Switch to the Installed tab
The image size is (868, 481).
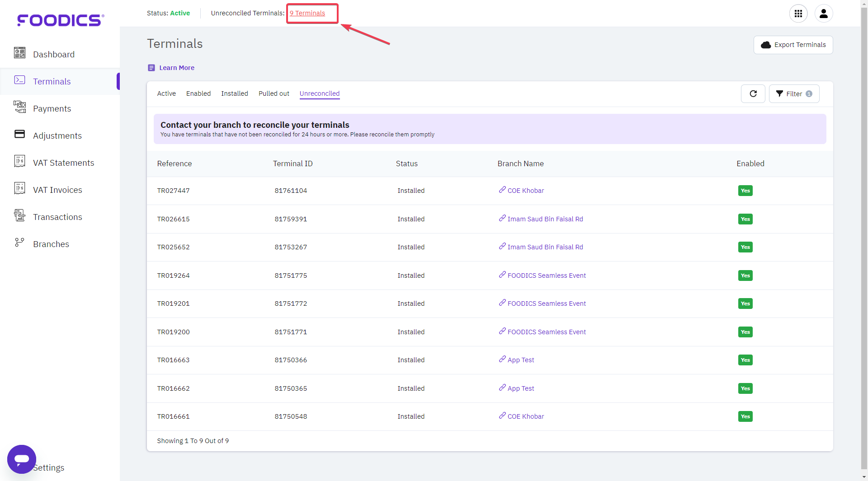(235, 93)
